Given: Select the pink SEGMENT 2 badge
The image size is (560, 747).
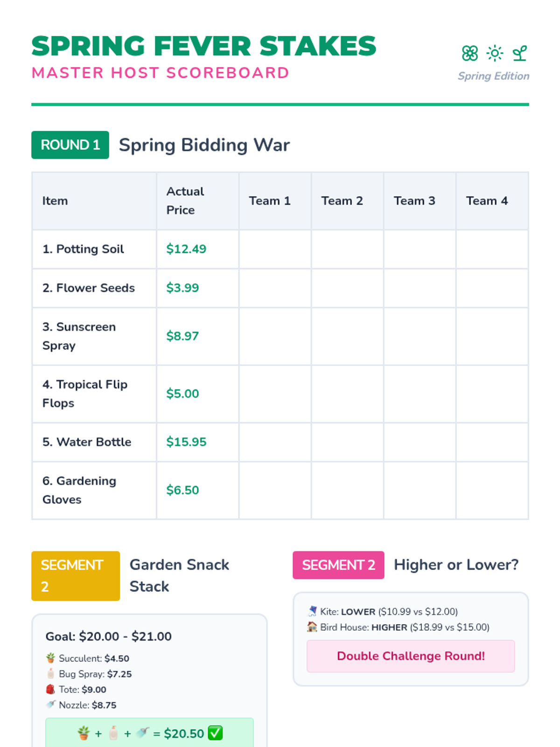Looking at the screenshot, I should point(338,565).
